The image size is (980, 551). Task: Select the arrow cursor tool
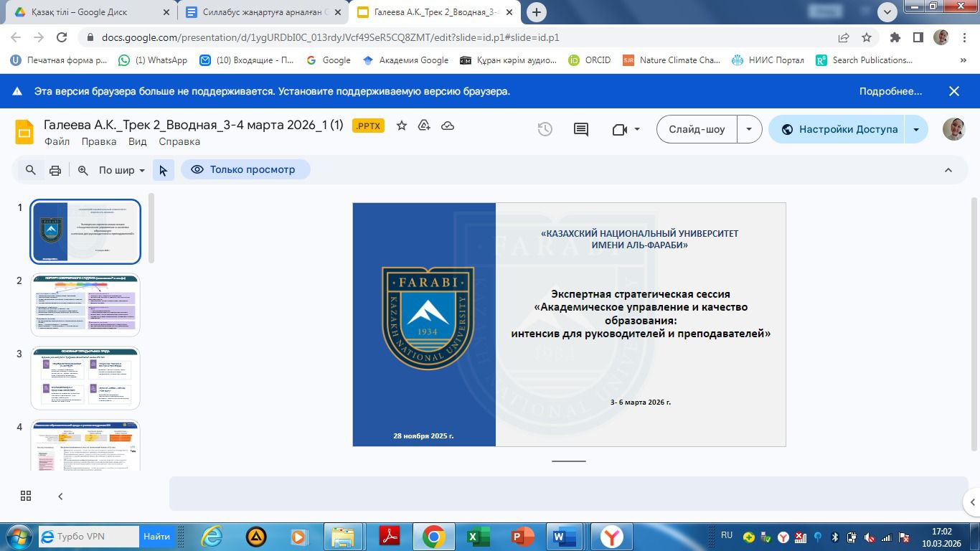163,170
